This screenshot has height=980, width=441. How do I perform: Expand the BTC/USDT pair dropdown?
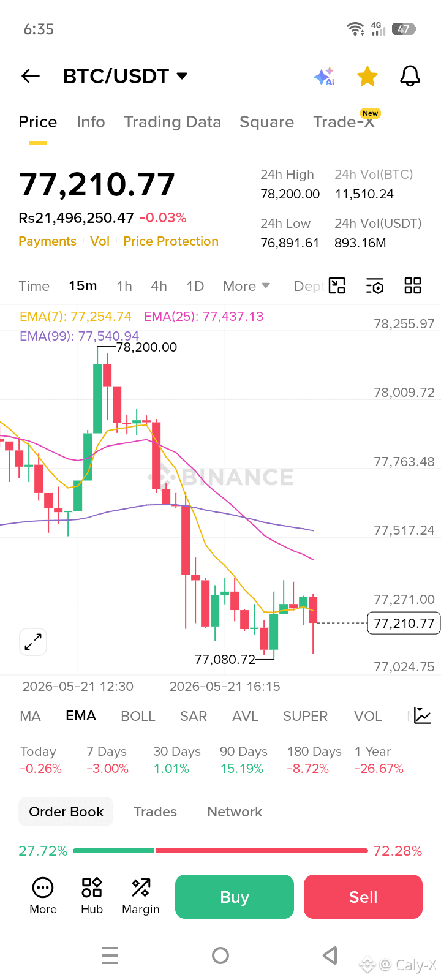pyautogui.click(x=182, y=76)
